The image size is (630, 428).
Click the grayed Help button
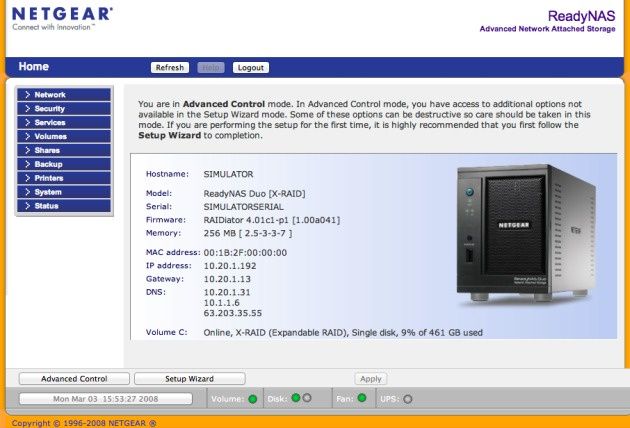tap(211, 68)
